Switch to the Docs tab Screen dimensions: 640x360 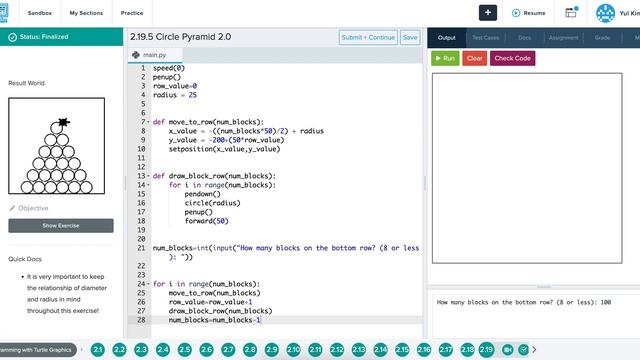pyautogui.click(x=524, y=38)
